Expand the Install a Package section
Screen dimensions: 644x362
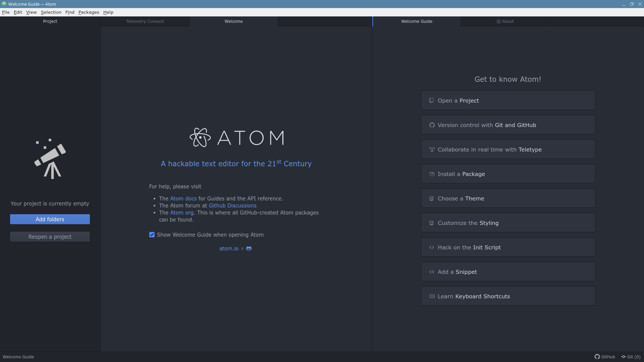[x=508, y=174]
